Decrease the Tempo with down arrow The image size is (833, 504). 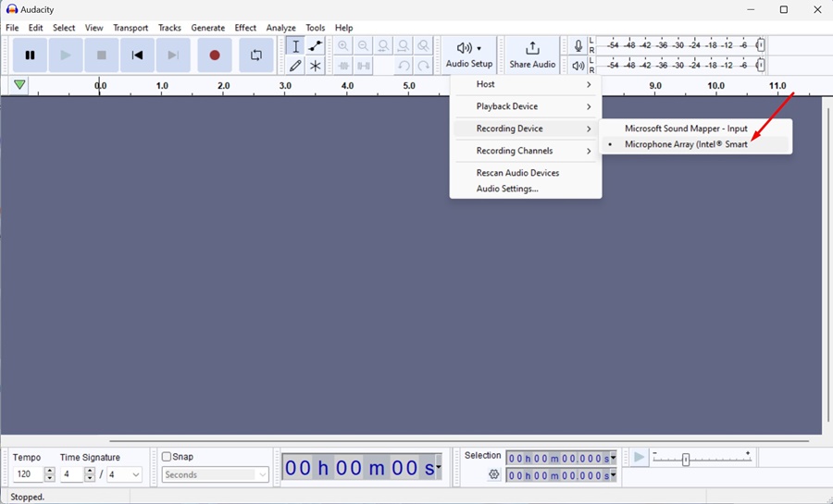[x=49, y=478]
